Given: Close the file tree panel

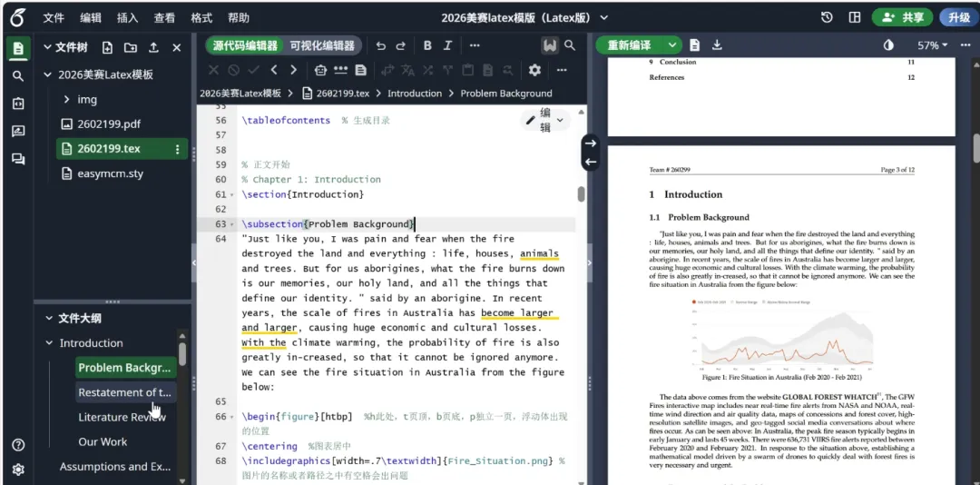Looking at the screenshot, I should (x=176, y=47).
